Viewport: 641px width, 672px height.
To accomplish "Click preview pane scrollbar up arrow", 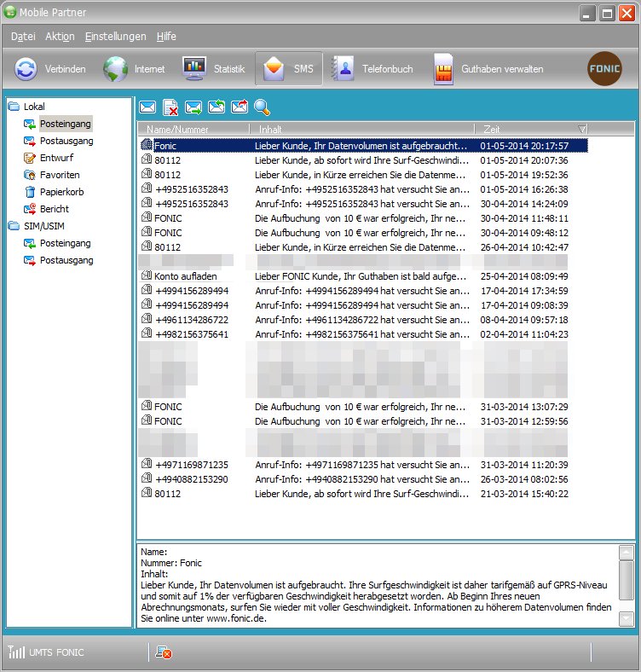I will tap(627, 553).
